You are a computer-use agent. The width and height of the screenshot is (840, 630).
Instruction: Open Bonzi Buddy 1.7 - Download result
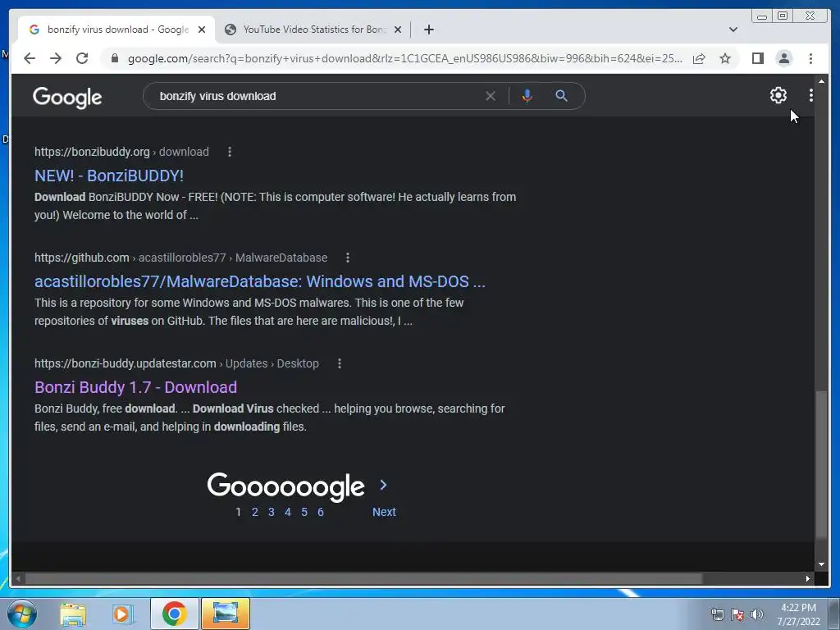(x=135, y=387)
